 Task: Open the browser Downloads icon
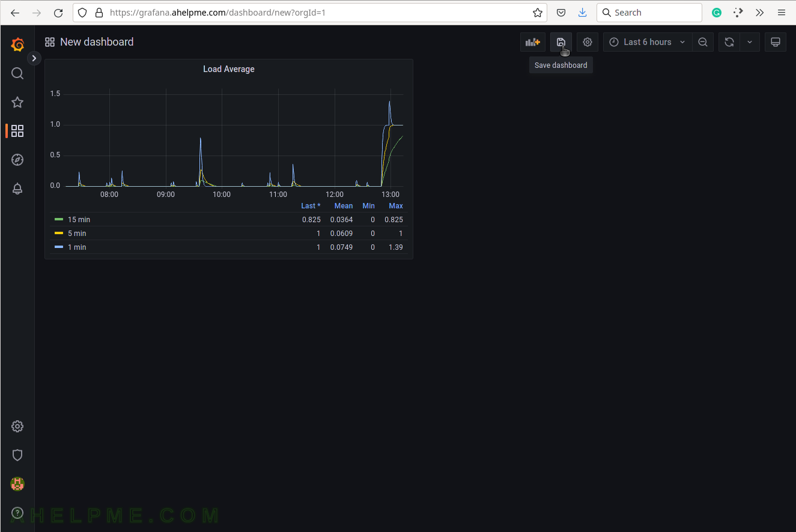[x=582, y=13]
